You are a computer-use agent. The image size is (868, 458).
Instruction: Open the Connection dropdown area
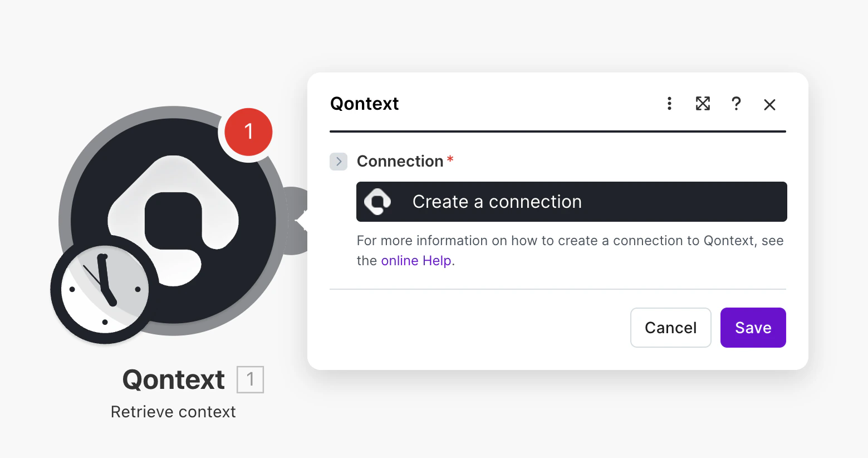point(571,202)
